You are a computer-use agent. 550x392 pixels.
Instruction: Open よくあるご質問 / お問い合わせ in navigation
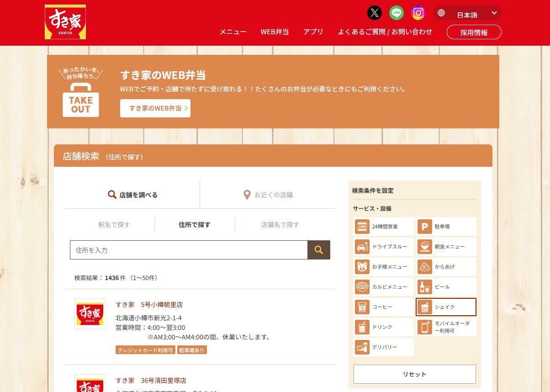click(x=385, y=32)
